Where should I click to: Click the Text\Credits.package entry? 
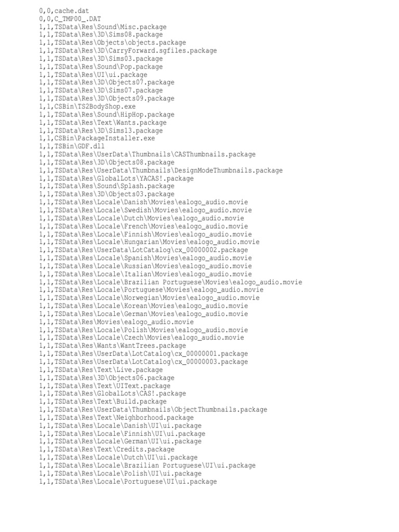(107, 449)
